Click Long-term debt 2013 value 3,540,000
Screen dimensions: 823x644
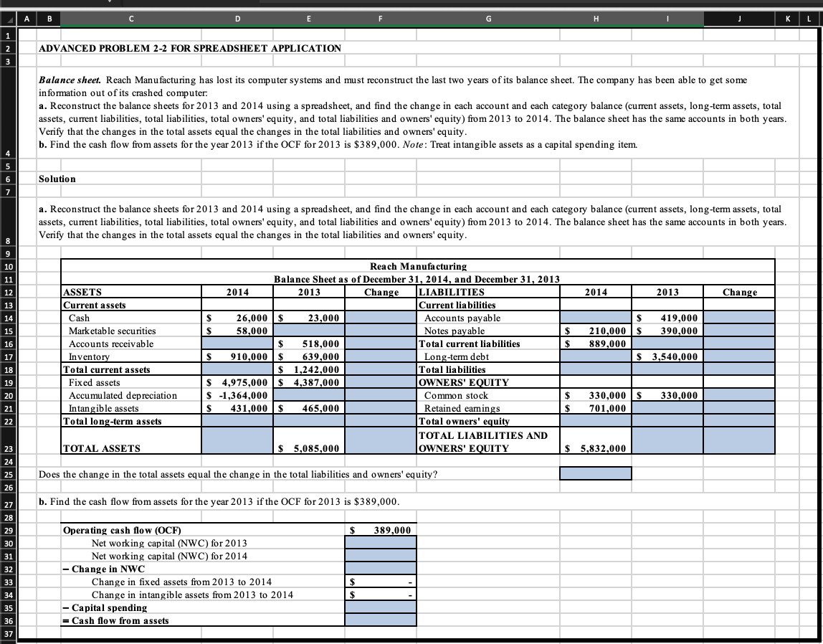tap(667, 357)
